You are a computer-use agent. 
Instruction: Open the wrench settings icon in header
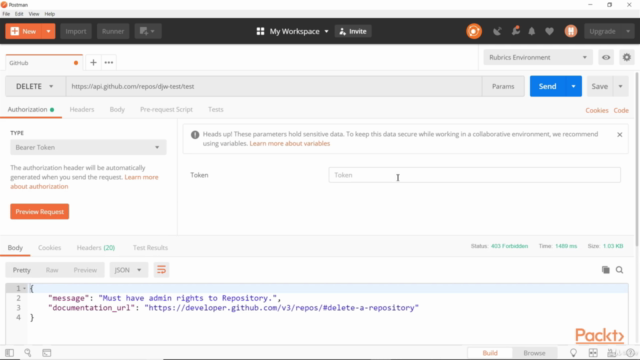point(516,31)
